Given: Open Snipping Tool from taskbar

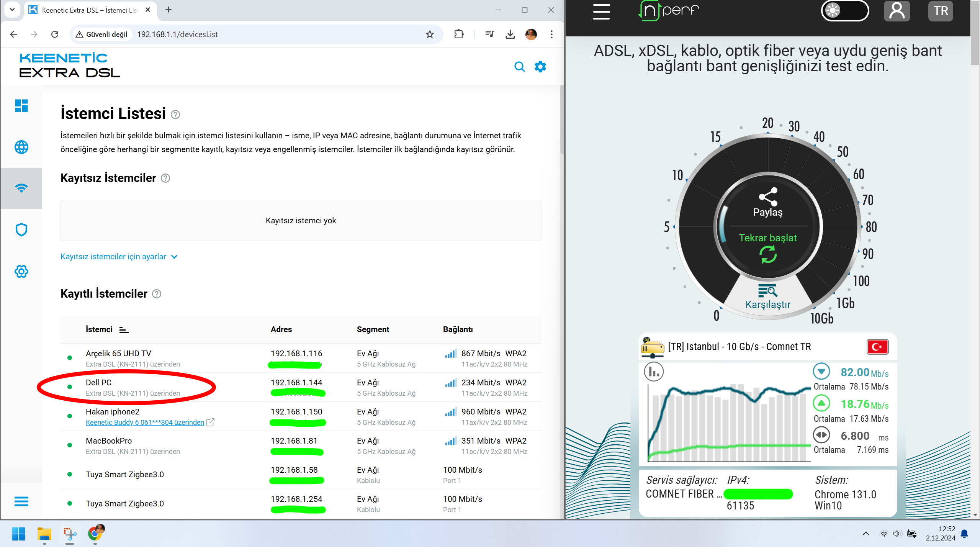Looking at the screenshot, I should click(x=70, y=534).
